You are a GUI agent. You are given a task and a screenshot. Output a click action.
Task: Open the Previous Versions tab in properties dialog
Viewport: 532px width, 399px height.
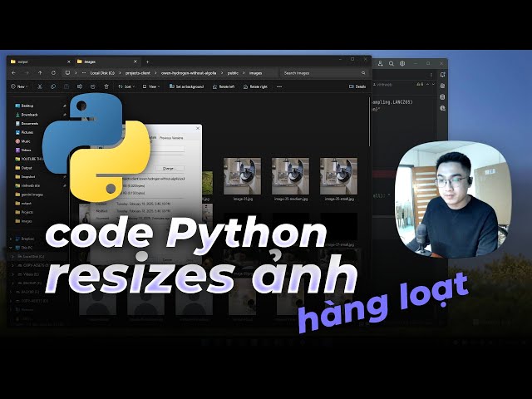(x=171, y=138)
